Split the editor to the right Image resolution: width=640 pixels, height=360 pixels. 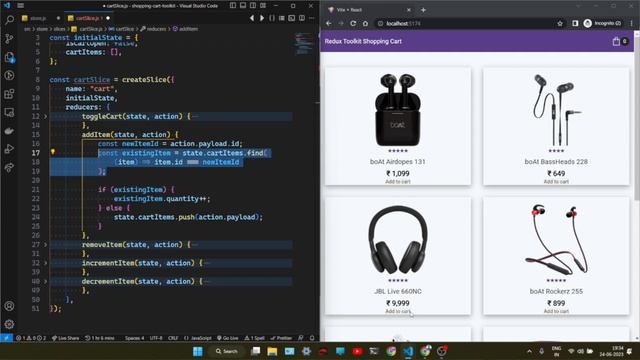click(x=302, y=18)
